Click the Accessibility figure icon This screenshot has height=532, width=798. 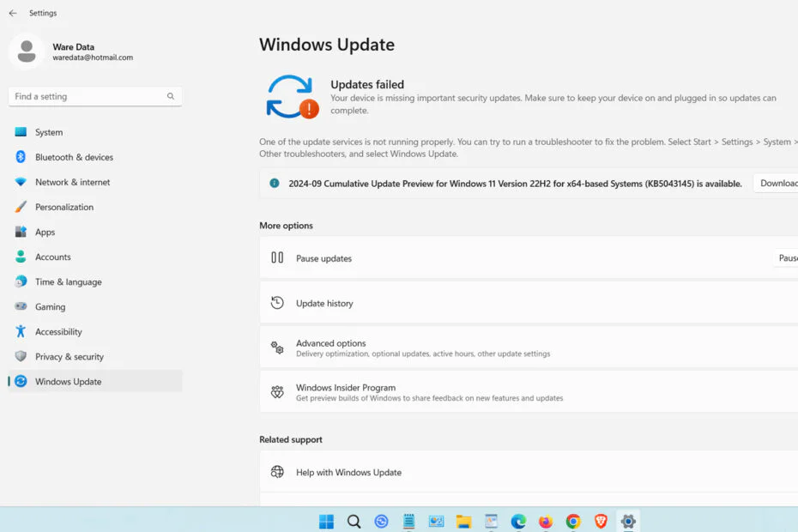[x=21, y=331]
